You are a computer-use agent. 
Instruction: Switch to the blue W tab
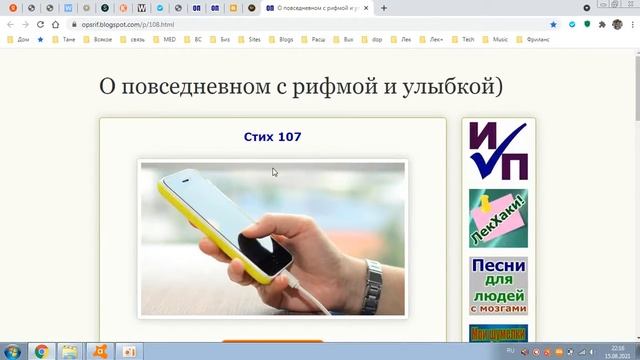(68, 8)
